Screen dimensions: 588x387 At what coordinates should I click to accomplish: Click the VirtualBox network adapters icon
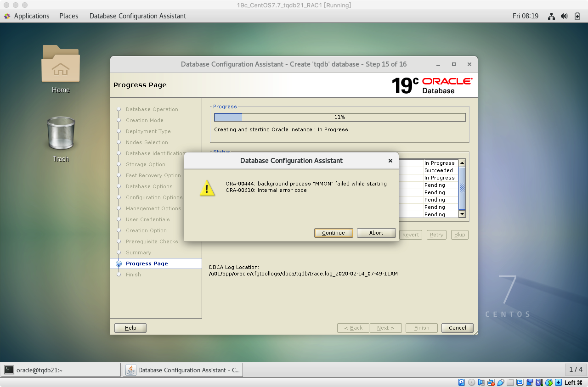click(491, 382)
